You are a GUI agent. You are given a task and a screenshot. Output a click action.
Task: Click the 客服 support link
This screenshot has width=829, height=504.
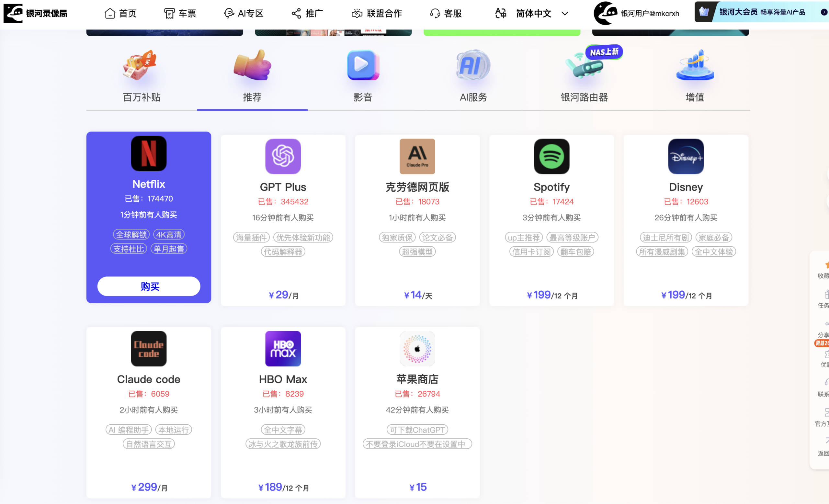[446, 14]
